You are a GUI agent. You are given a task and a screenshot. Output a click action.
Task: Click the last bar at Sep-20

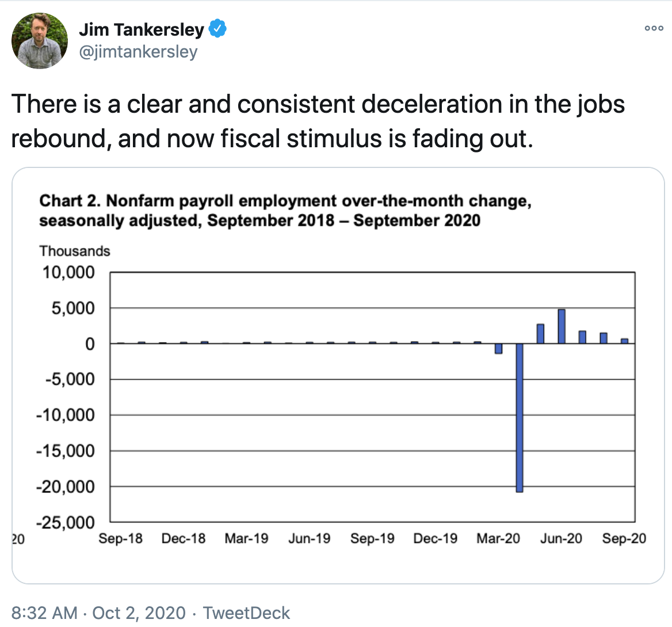624,341
